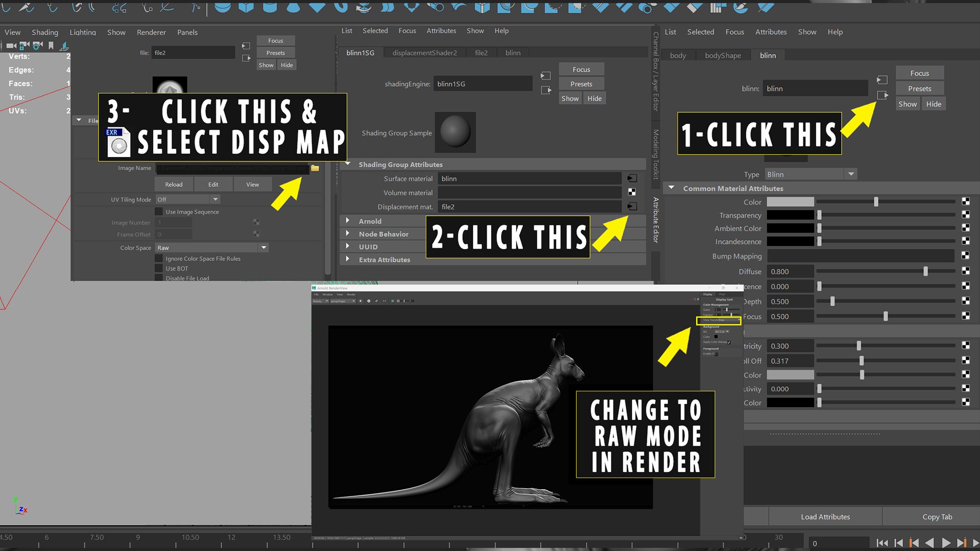Click the shadingEngine name field

(483, 84)
